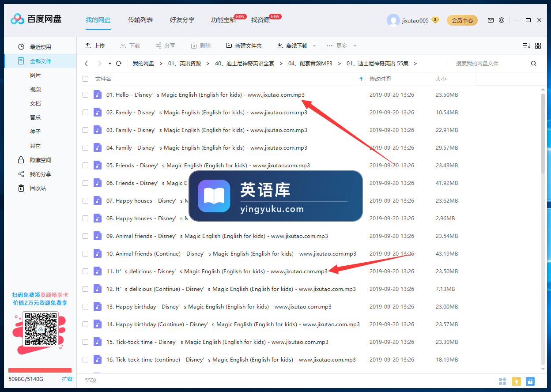Viewport: 551px width, 392px height.
Task: Click the Delete (删除) toolbar button
Action: point(200,45)
